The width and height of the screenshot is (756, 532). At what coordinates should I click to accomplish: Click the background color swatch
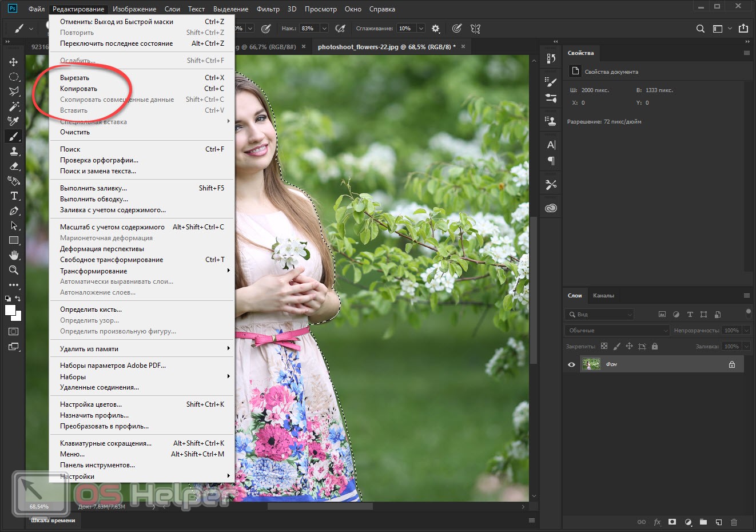coord(18,317)
